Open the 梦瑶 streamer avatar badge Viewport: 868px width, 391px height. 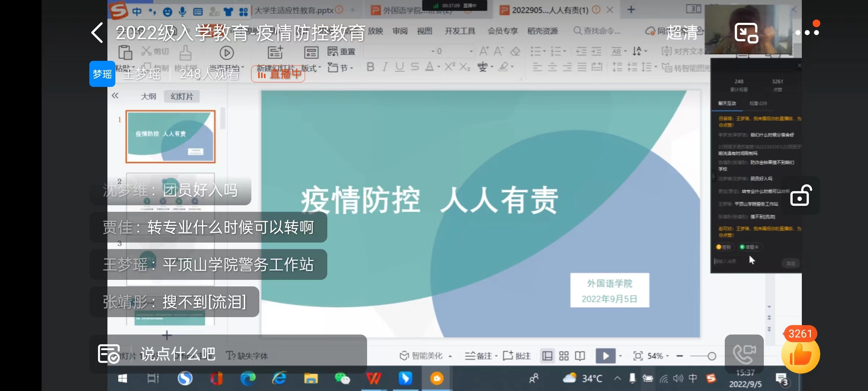(x=102, y=74)
